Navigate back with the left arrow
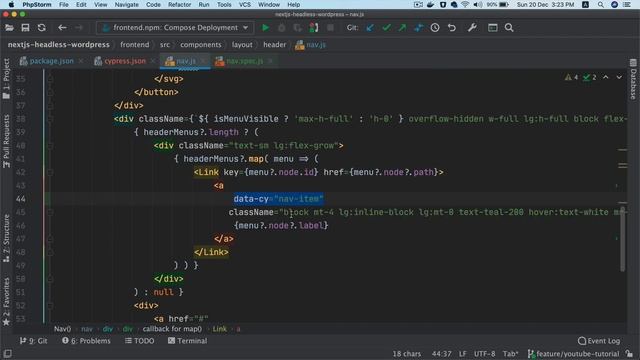This screenshot has height=360, width=640. pyautogui.click(x=62, y=28)
